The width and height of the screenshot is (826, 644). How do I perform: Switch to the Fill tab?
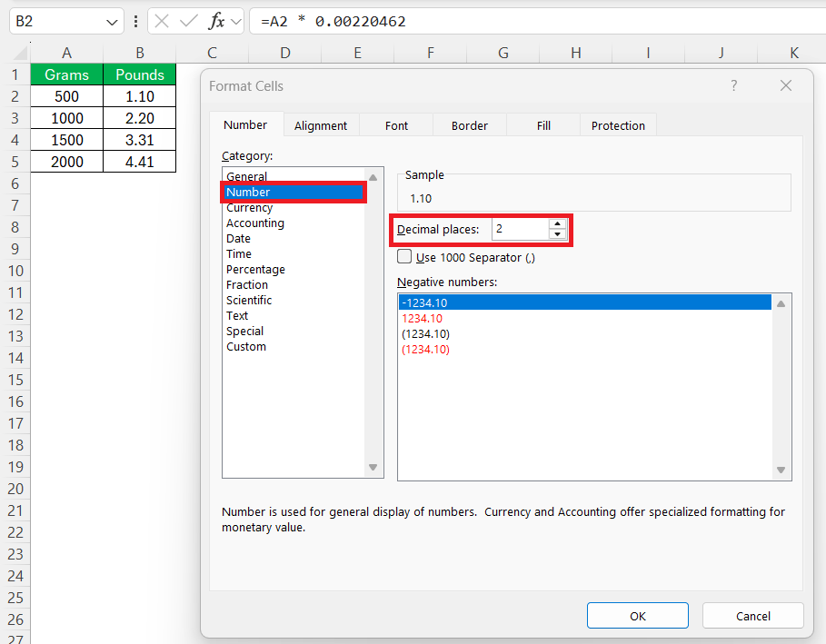pyautogui.click(x=543, y=125)
